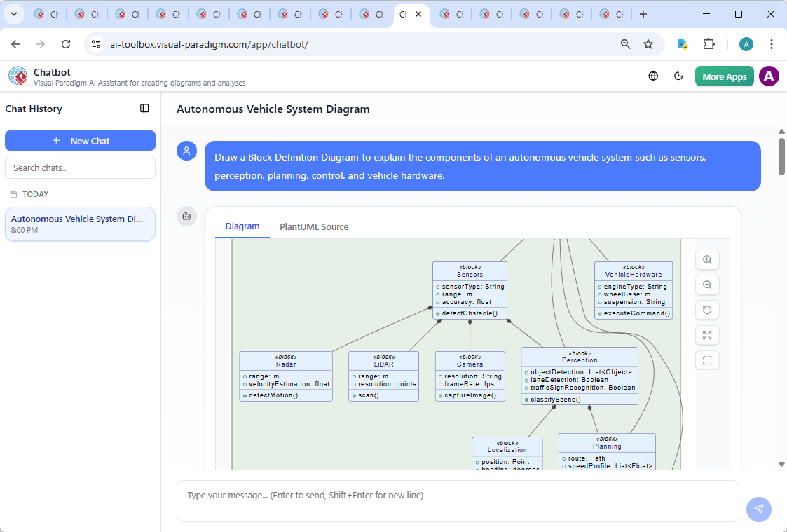Image resolution: width=787 pixels, height=532 pixels.
Task: Fit the diagram to view
Action: (707, 360)
